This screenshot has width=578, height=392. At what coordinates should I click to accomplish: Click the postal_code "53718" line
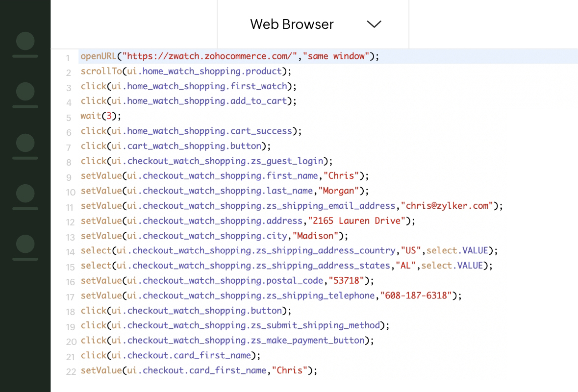(227, 281)
